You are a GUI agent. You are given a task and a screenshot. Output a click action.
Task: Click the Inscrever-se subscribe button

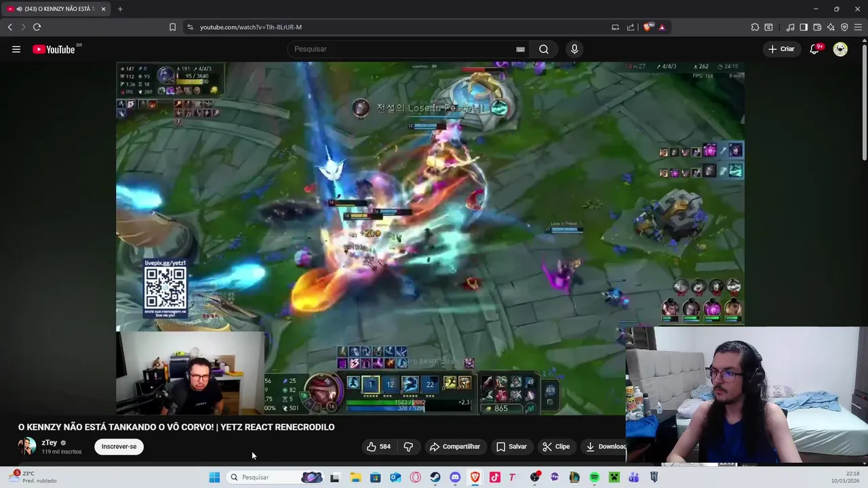pyautogui.click(x=119, y=447)
